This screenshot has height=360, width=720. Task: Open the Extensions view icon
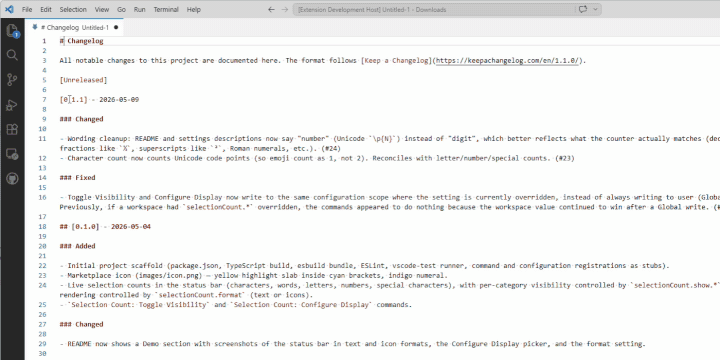coord(12,129)
